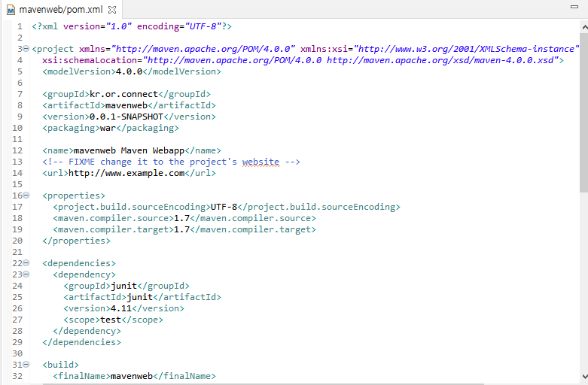Screen dimensions: 588x385
Task: Click the groupId value kr.or.connect
Action: pyautogui.click(x=123, y=94)
